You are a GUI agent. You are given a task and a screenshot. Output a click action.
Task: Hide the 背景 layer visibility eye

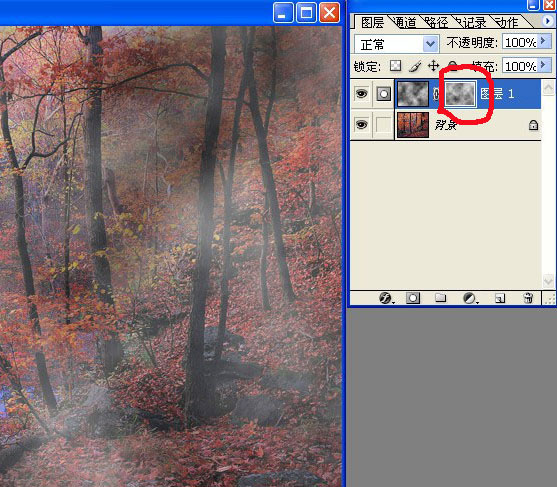click(x=361, y=125)
